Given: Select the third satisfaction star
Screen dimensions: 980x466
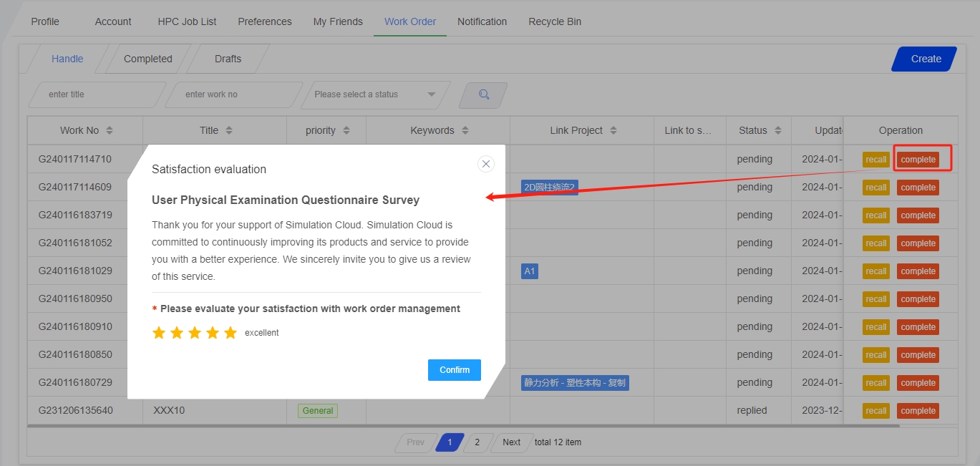Looking at the screenshot, I should pos(195,333).
